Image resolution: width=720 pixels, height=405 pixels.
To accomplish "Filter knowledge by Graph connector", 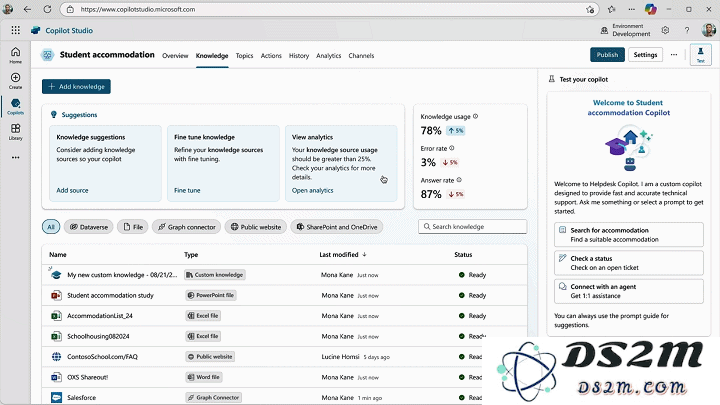I will pos(186,227).
